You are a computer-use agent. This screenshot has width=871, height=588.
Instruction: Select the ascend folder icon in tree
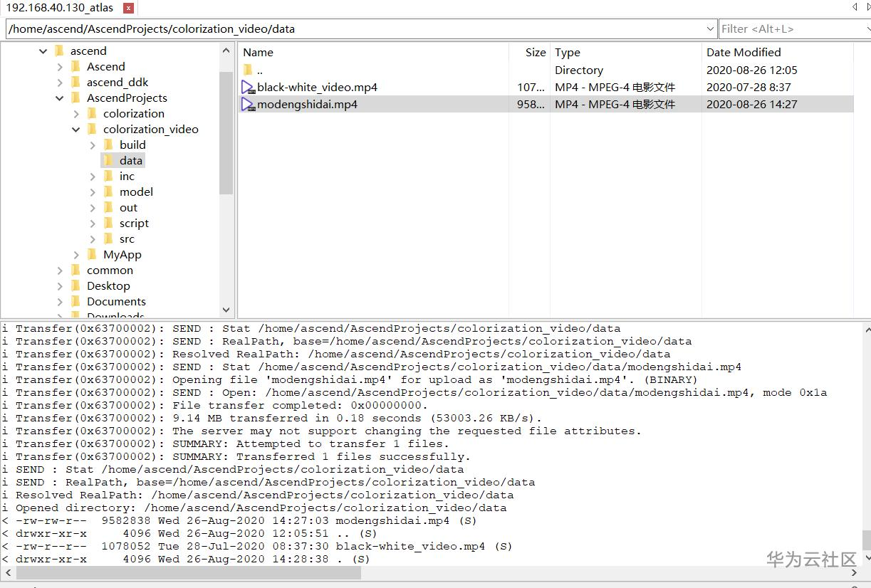click(x=59, y=51)
